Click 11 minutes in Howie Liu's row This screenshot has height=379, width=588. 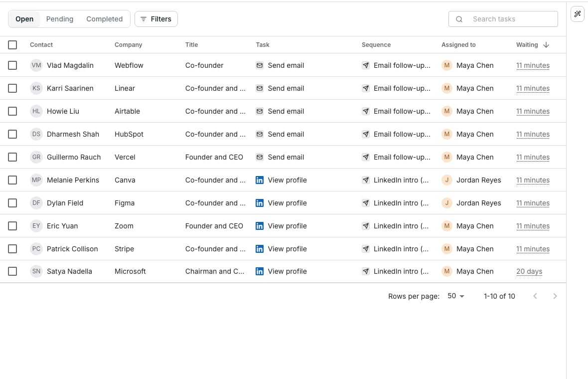tap(533, 111)
